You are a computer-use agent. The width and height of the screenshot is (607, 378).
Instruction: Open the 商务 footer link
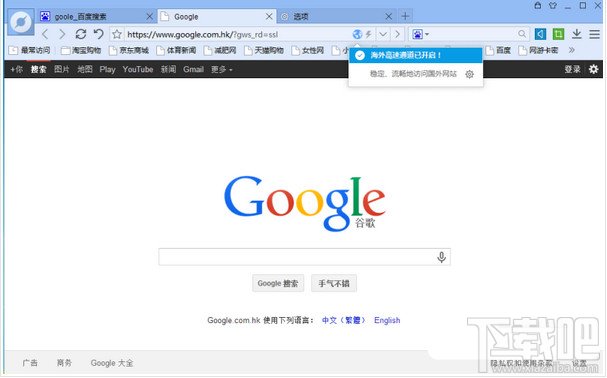64,363
